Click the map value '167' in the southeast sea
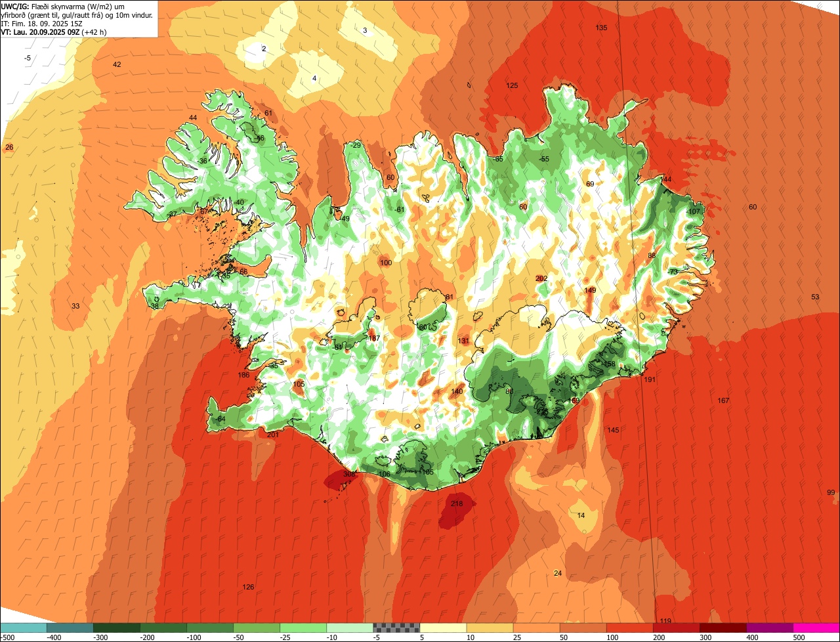The width and height of the screenshot is (840, 642). point(723,400)
